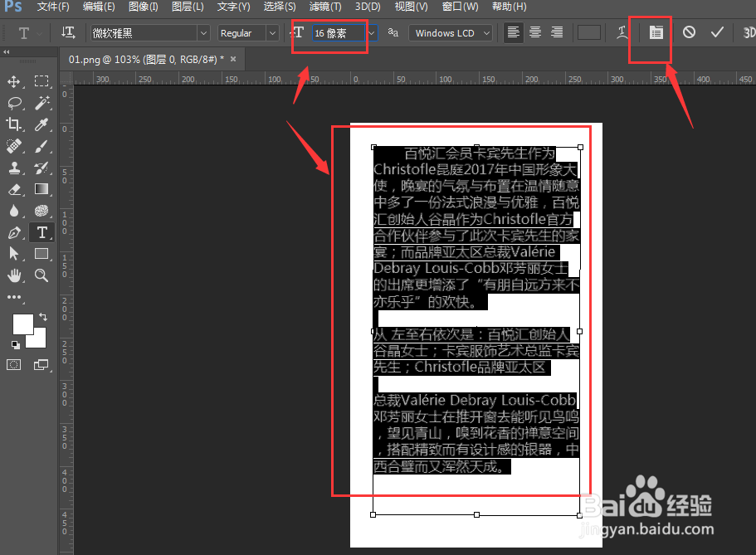Viewport: 756px width, 555px height.
Task: Close the 01.png document tab
Action: (233, 59)
